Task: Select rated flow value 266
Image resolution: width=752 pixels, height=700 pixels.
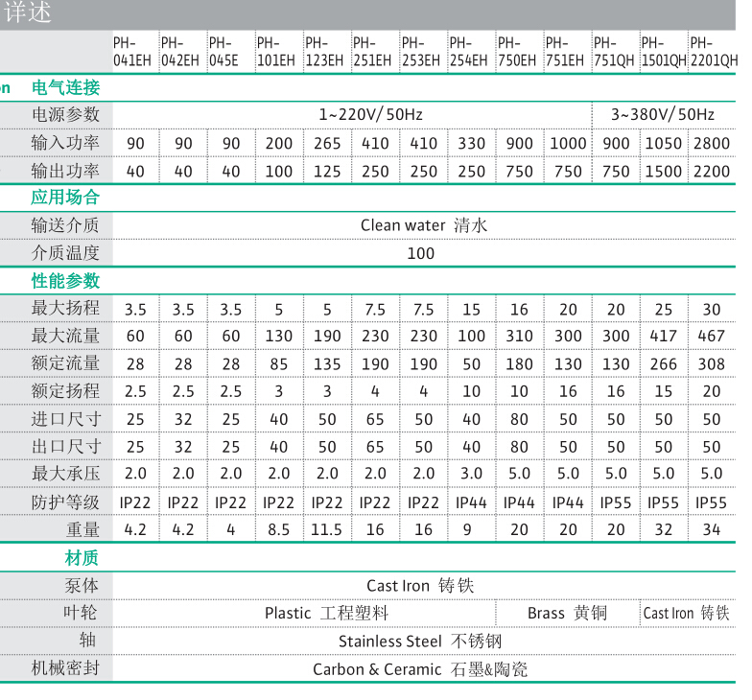Action: [x=664, y=364]
